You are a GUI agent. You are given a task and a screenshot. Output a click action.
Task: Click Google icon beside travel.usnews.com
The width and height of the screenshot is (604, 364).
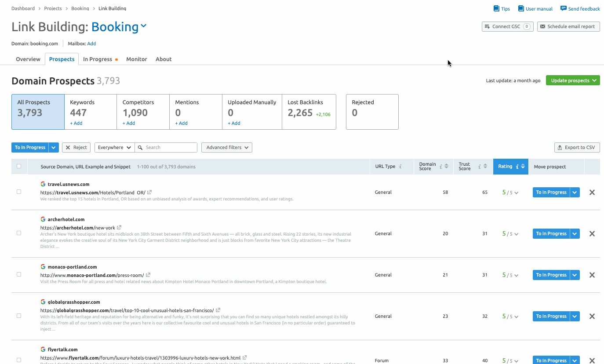pos(43,184)
